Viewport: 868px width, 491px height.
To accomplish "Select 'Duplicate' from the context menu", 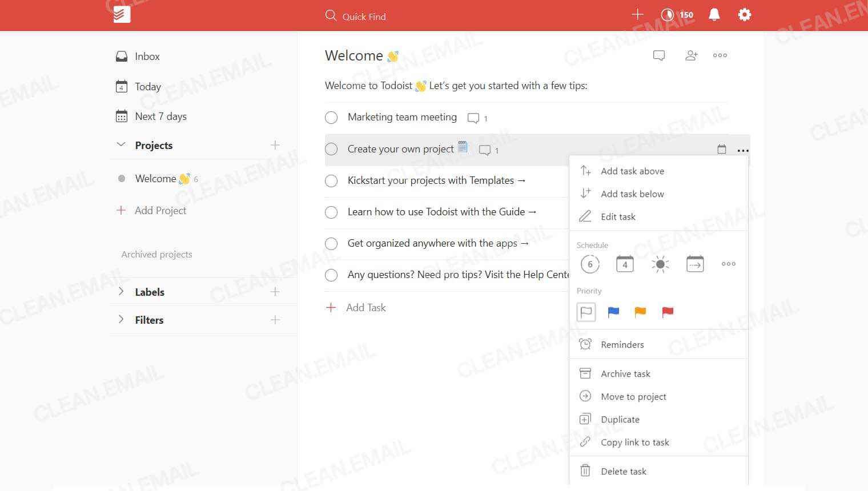I will coord(619,419).
